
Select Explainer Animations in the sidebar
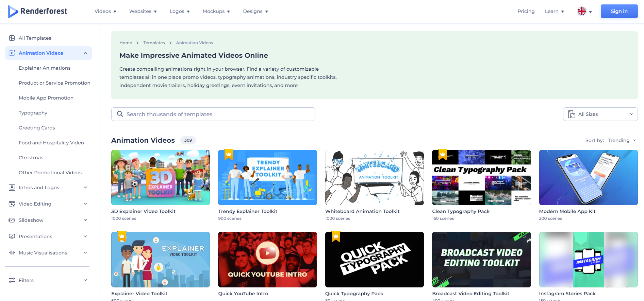point(45,68)
